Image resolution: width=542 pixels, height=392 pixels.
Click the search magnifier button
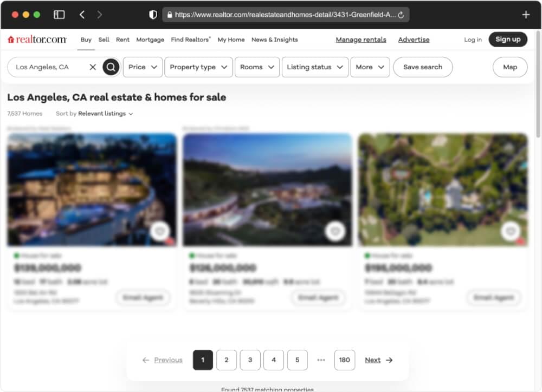[111, 67]
